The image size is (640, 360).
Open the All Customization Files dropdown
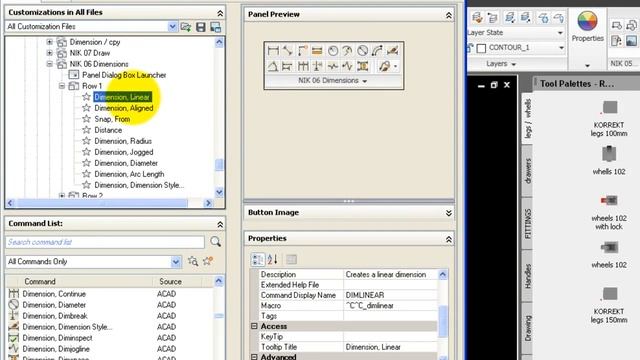172,27
